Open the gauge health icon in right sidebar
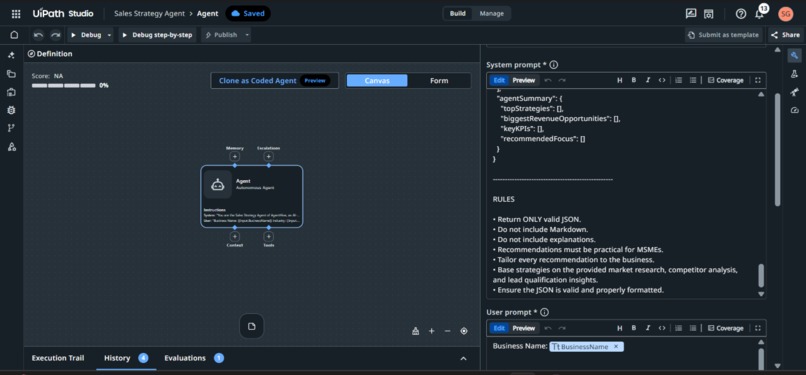This screenshot has width=806, height=375. click(795, 110)
